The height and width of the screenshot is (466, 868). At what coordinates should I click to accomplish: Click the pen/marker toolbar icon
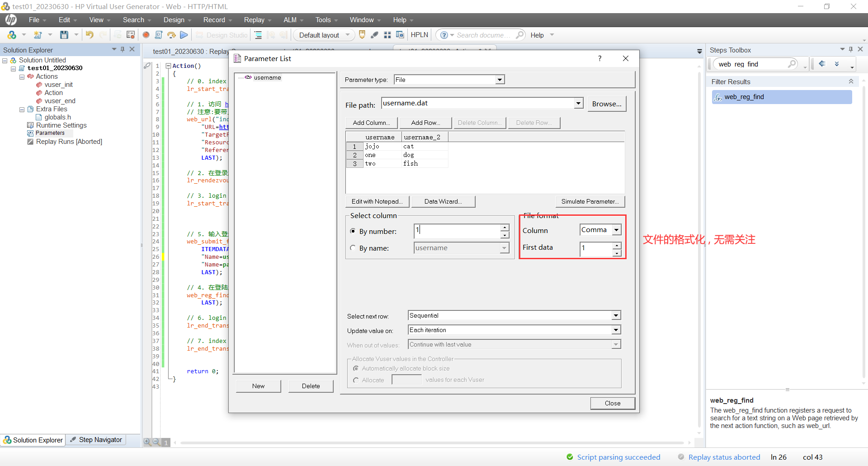(374, 35)
